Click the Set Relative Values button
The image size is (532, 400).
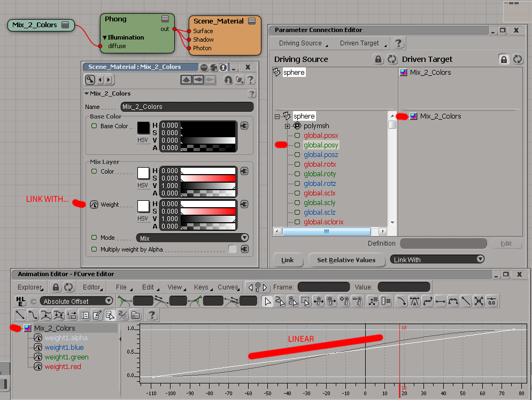tap(346, 260)
